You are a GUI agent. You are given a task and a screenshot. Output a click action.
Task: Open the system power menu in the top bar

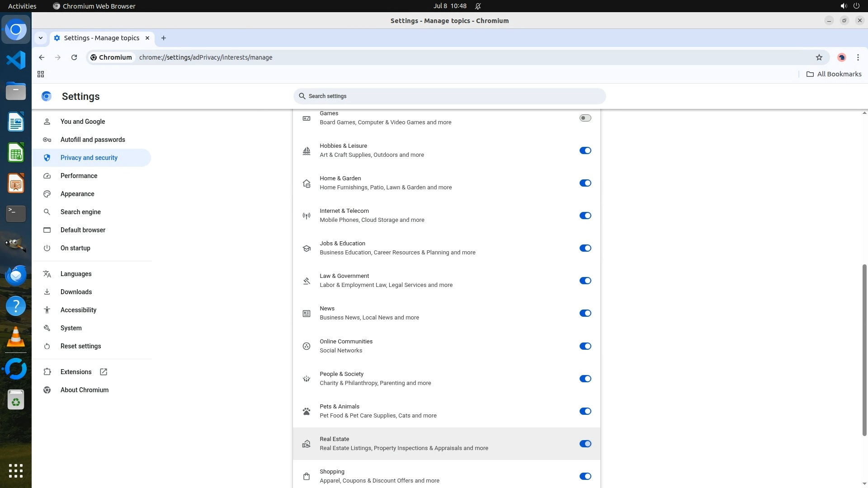click(856, 6)
